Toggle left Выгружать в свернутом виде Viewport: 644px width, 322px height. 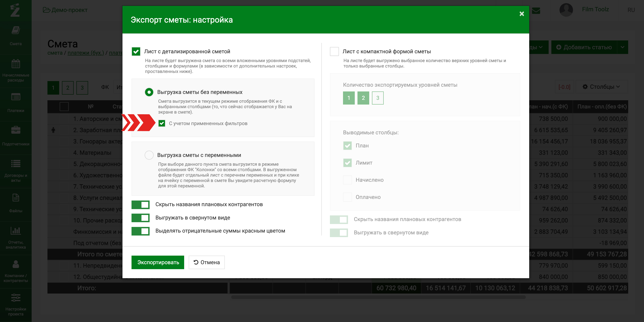[141, 218]
